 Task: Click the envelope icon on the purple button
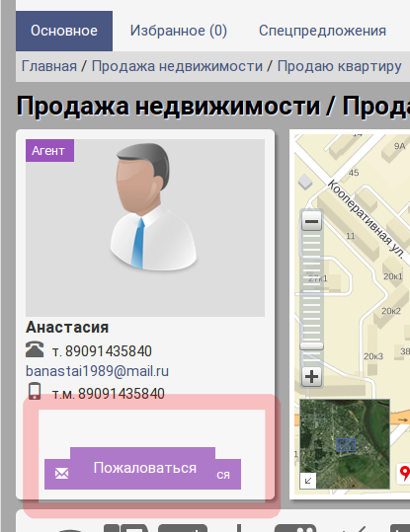point(62,474)
